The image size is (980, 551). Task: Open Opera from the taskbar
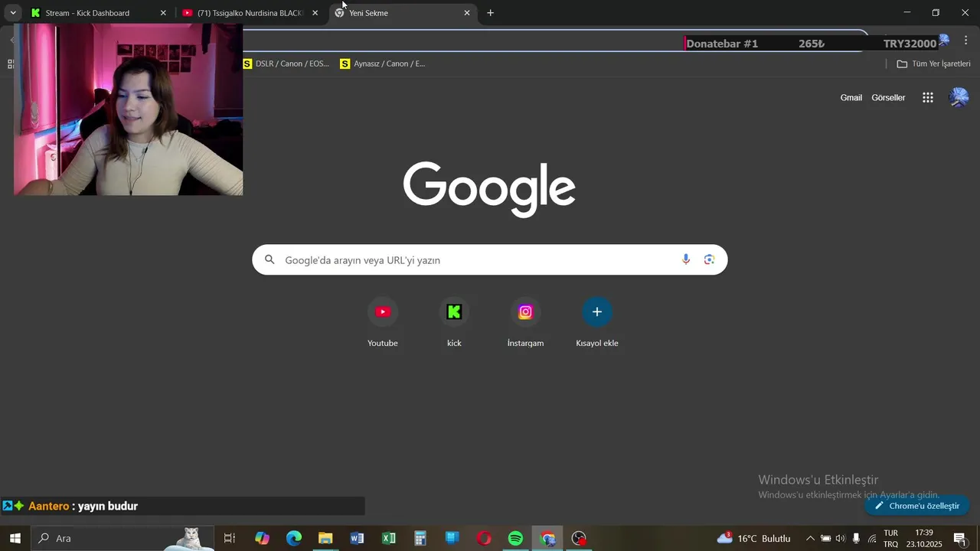click(x=484, y=538)
